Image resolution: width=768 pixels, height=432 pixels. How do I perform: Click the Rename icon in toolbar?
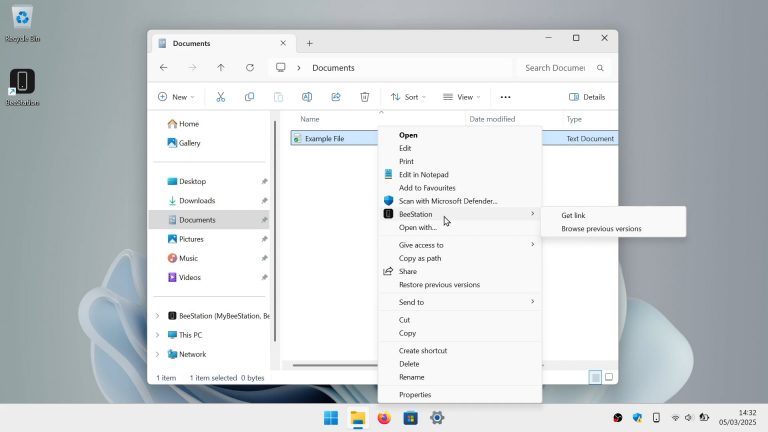307,97
